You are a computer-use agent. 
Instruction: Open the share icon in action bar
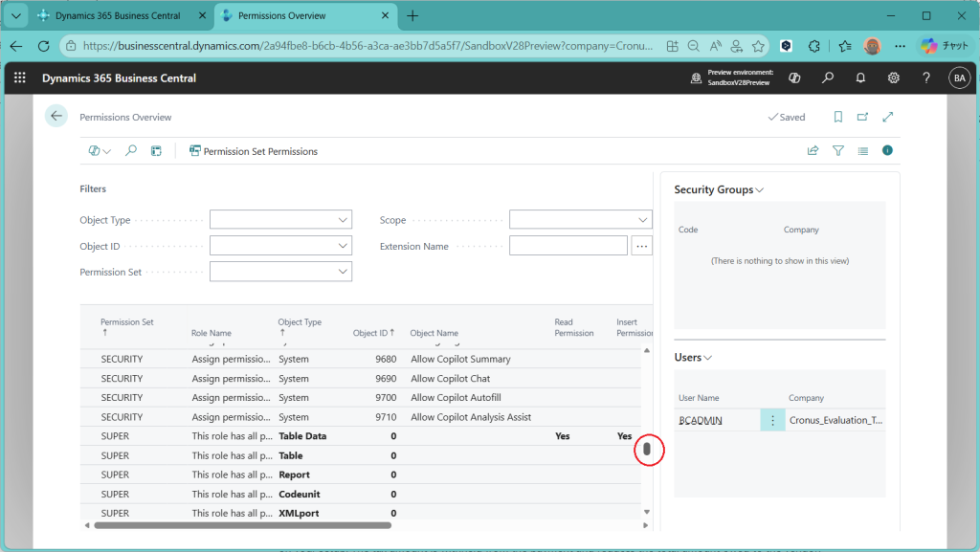(x=813, y=151)
